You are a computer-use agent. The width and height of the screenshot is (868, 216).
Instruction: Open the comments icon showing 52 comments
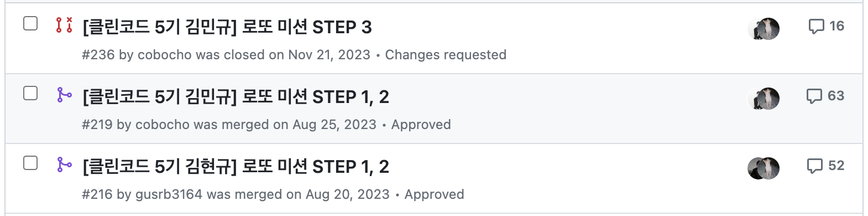click(x=825, y=166)
